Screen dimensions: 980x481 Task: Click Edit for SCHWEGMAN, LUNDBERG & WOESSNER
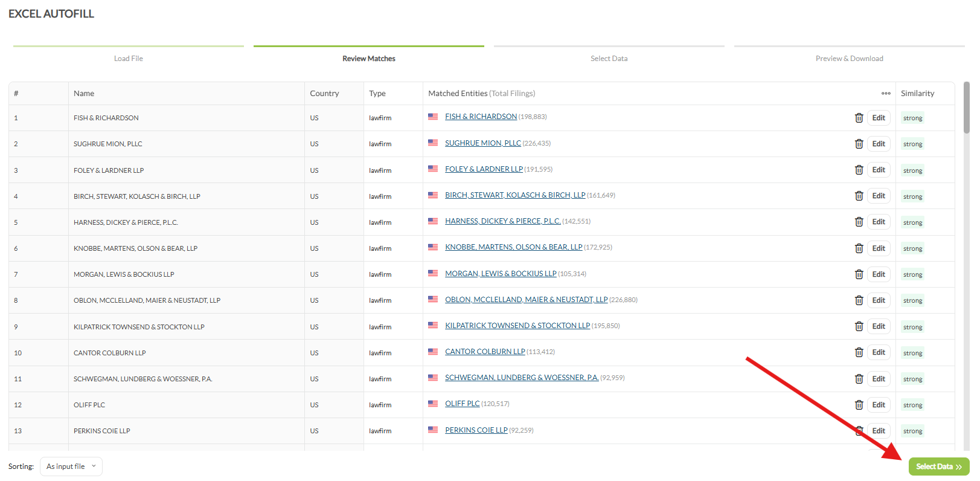click(x=879, y=379)
